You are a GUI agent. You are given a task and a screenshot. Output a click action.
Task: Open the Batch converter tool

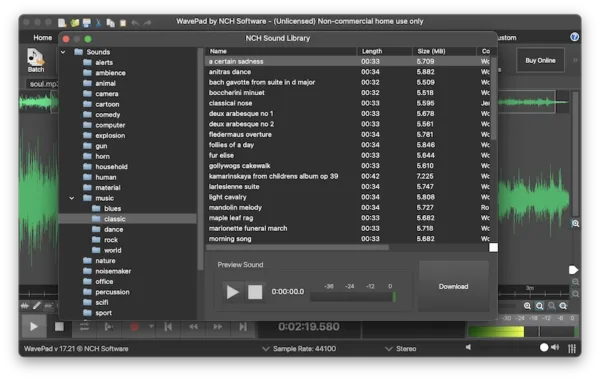[36, 60]
